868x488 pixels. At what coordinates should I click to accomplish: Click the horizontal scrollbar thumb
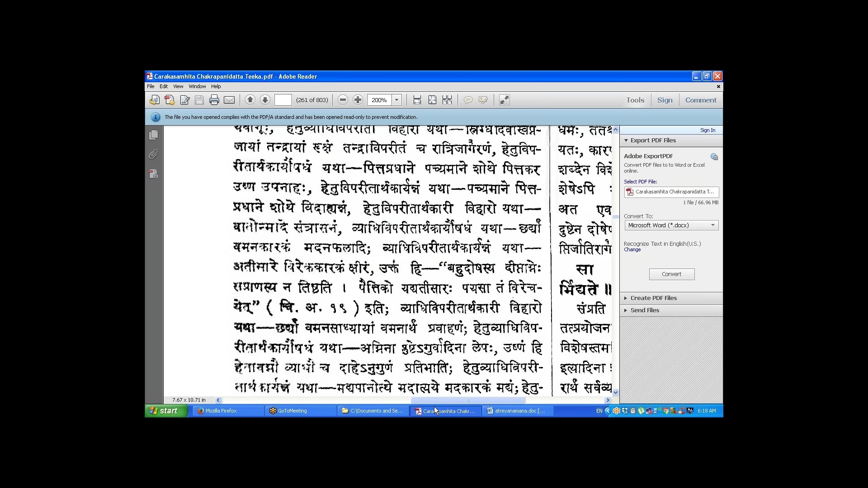pos(467,400)
